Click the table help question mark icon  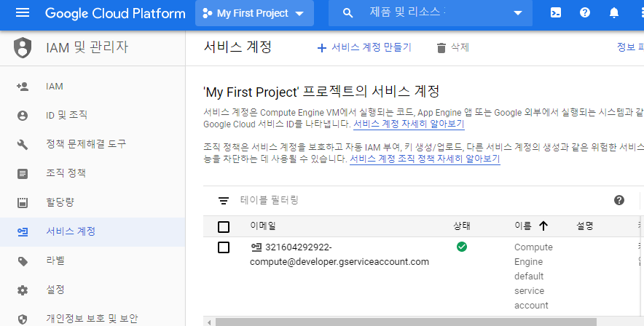[619, 200]
